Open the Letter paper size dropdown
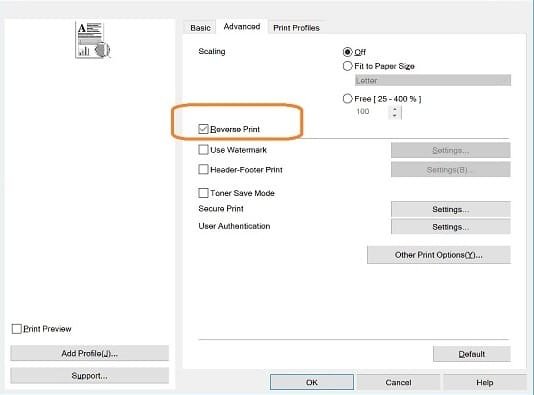534x395 pixels. pos(433,80)
